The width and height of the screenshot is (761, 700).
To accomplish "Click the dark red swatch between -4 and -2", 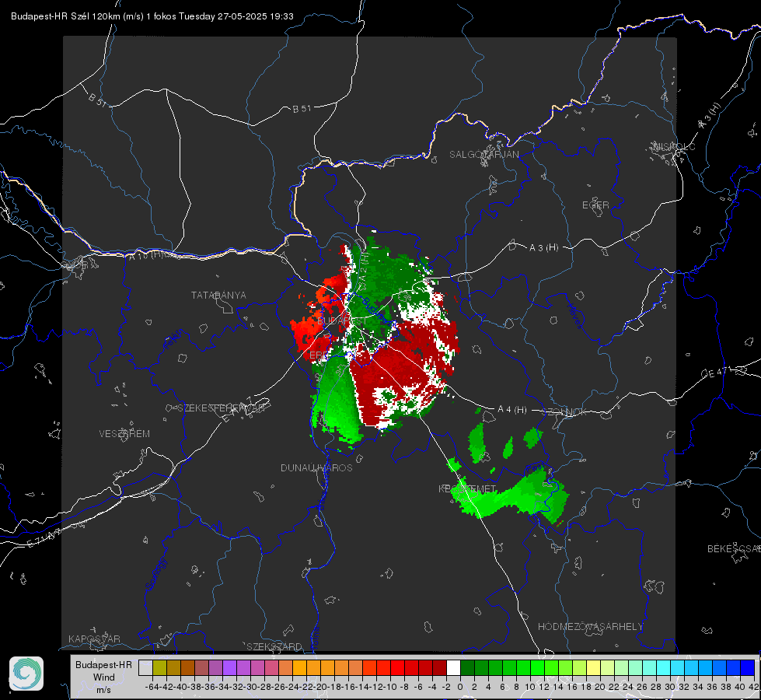I will [440, 667].
